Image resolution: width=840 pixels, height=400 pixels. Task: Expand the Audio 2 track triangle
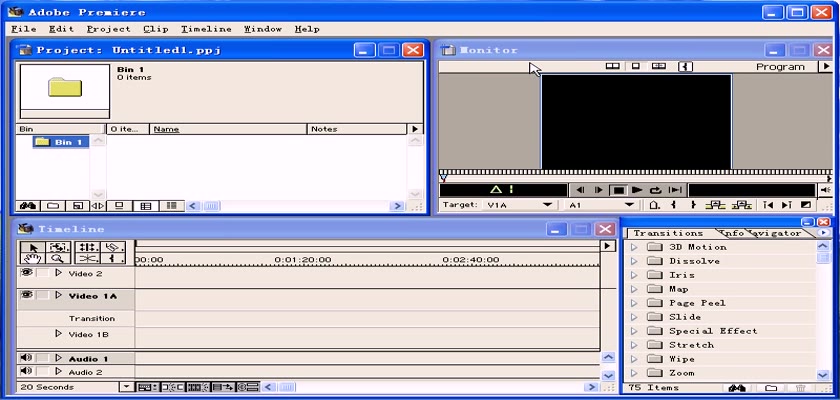point(58,371)
